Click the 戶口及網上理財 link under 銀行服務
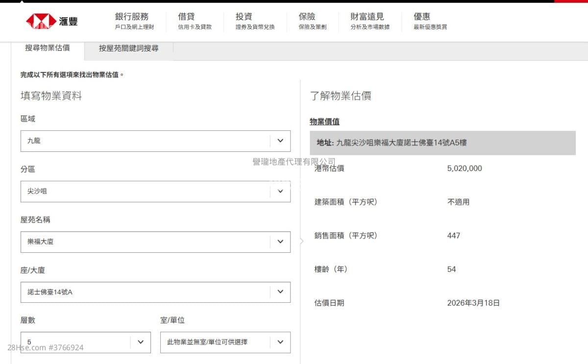588x364 pixels. click(x=134, y=26)
